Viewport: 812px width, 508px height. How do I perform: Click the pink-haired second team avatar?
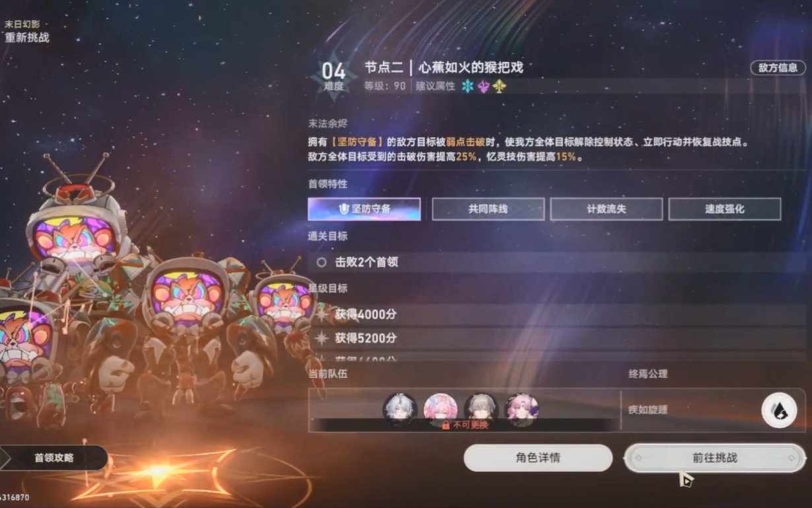pyautogui.click(x=440, y=410)
